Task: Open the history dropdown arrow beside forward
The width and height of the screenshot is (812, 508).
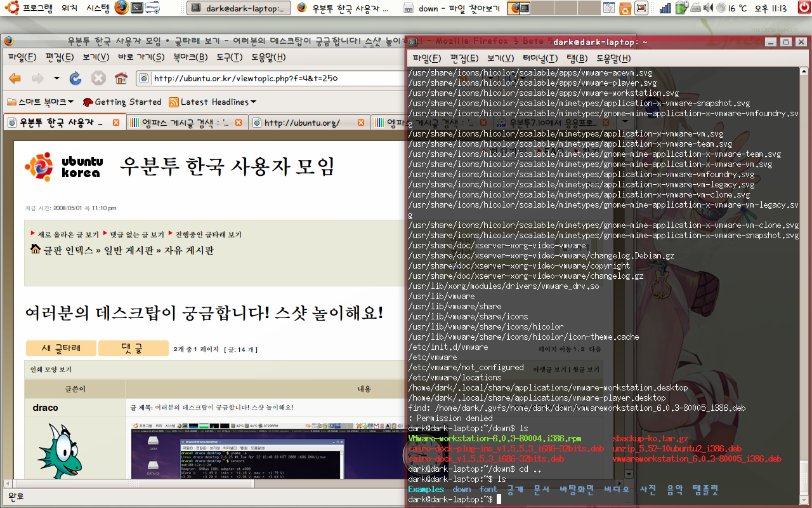Action: point(56,79)
